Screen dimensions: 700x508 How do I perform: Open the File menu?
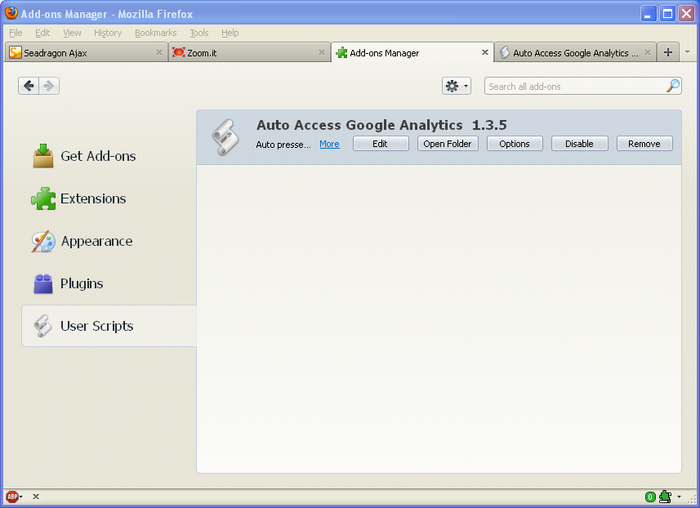point(16,33)
